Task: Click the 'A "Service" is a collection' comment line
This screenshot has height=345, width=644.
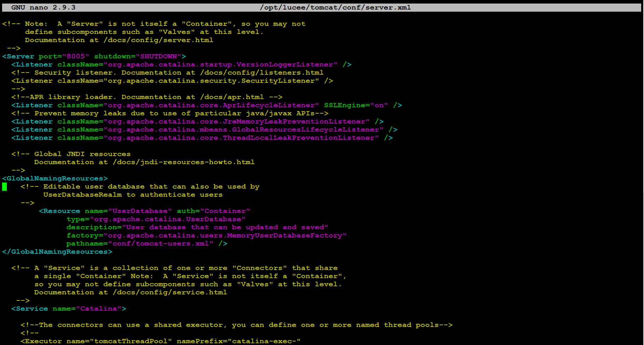Action: [174, 268]
